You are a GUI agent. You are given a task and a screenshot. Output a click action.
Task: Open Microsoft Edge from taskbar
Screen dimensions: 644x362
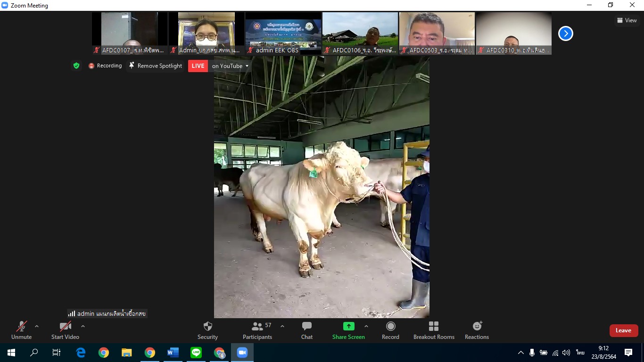click(x=81, y=353)
